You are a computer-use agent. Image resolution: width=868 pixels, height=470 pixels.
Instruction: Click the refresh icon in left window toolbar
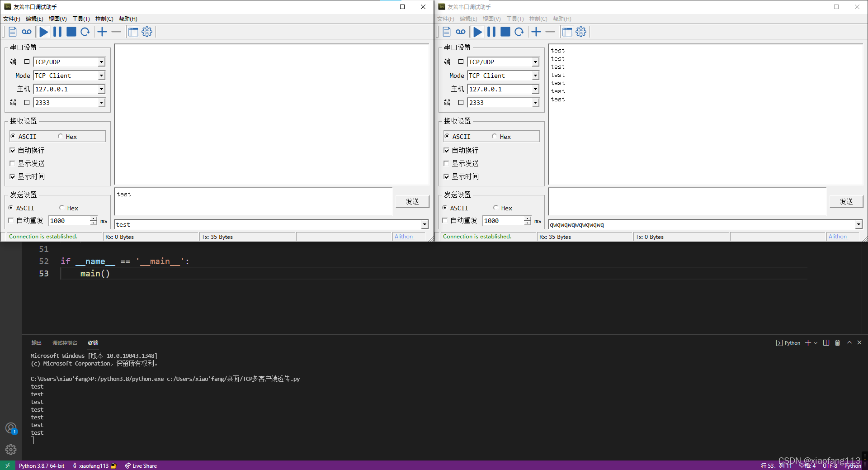click(85, 32)
